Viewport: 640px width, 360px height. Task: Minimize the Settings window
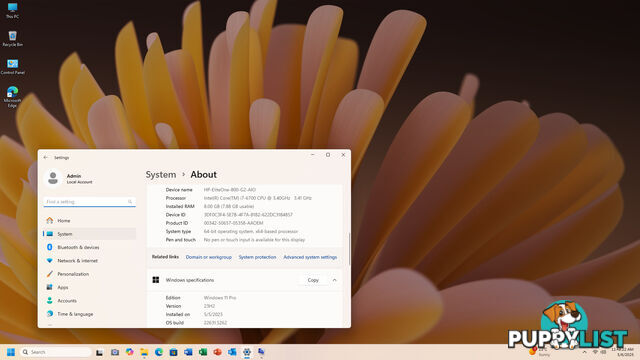coord(313,155)
